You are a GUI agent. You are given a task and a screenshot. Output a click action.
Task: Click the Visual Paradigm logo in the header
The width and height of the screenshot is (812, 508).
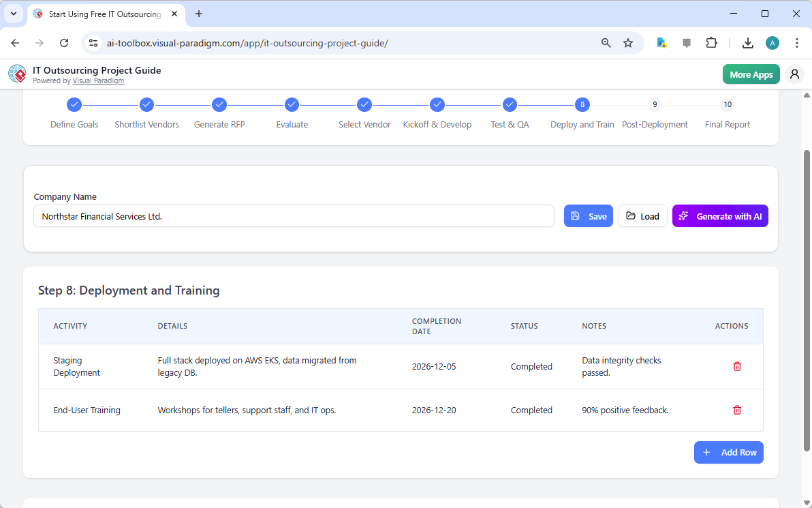pos(17,74)
